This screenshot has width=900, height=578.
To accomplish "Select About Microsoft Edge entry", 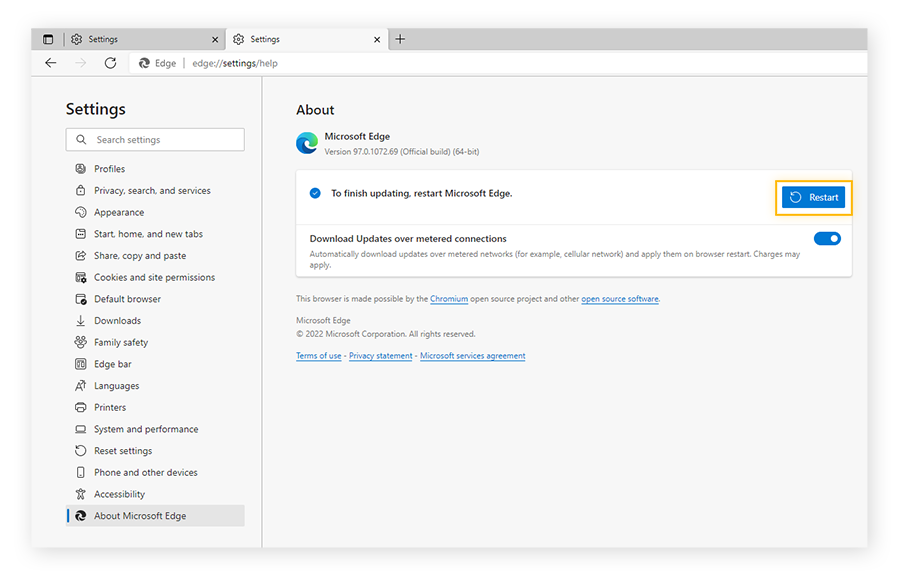I will (x=155, y=516).
